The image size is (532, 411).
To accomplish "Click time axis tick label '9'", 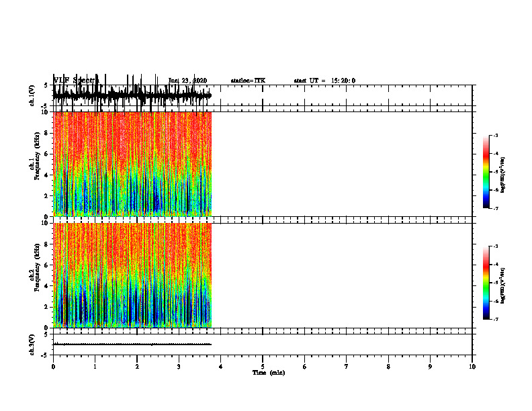I will [430, 367].
